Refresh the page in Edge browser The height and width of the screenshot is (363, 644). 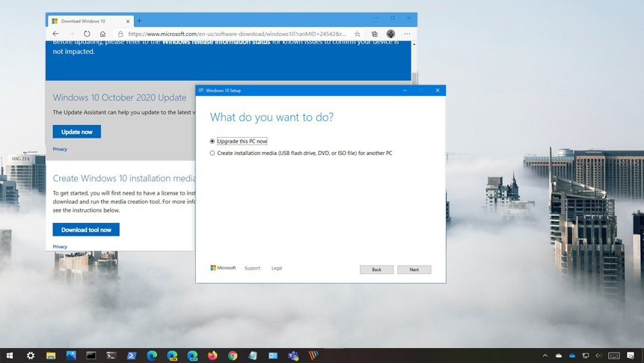(87, 34)
